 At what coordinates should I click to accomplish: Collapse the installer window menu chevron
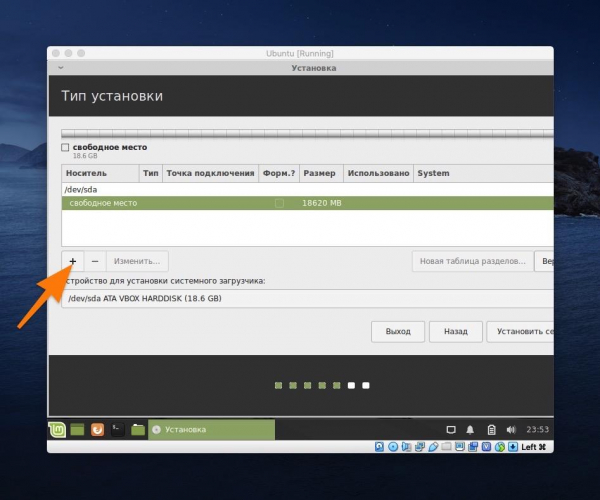(x=61, y=68)
